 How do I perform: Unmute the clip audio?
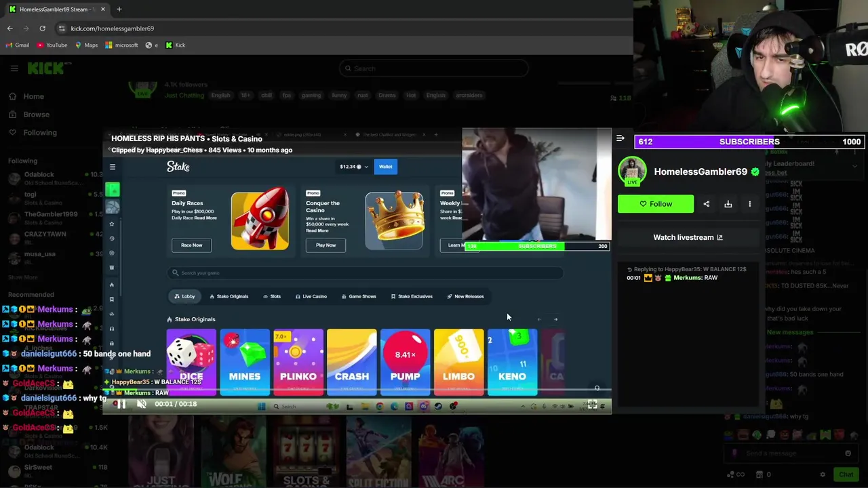coord(142,405)
